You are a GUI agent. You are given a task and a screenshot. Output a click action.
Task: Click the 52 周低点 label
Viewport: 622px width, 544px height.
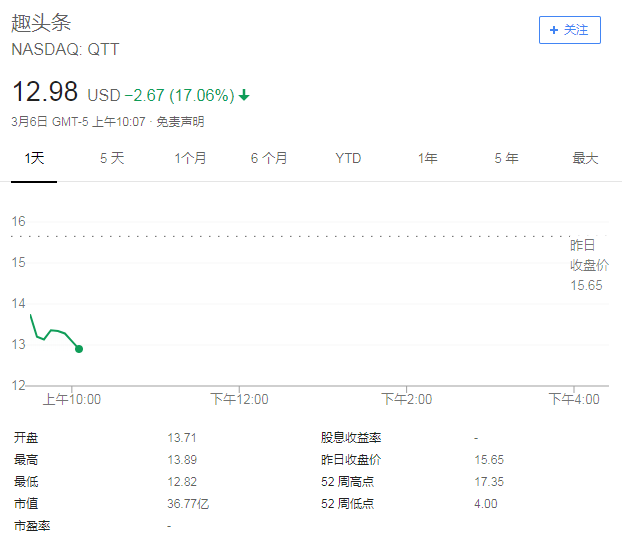pyautogui.click(x=347, y=504)
